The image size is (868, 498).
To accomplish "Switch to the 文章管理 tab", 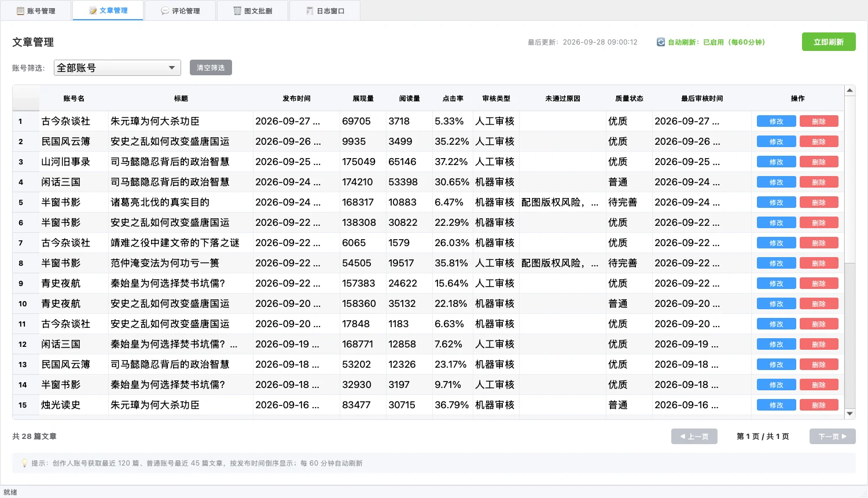I will coord(108,10).
